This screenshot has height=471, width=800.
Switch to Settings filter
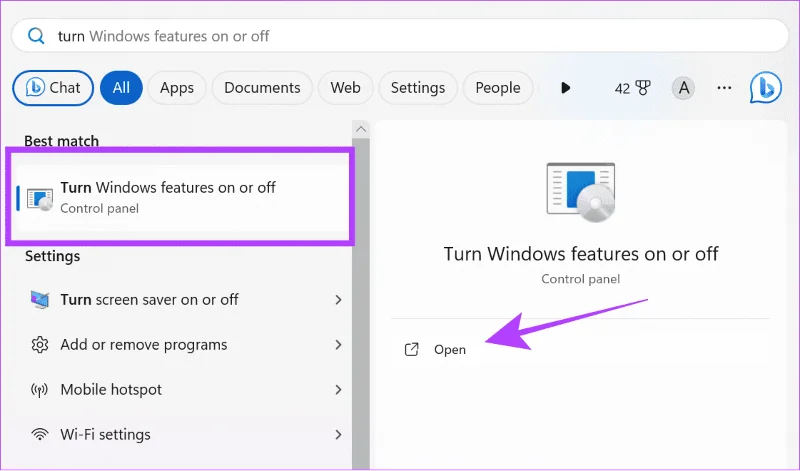pos(418,88)
